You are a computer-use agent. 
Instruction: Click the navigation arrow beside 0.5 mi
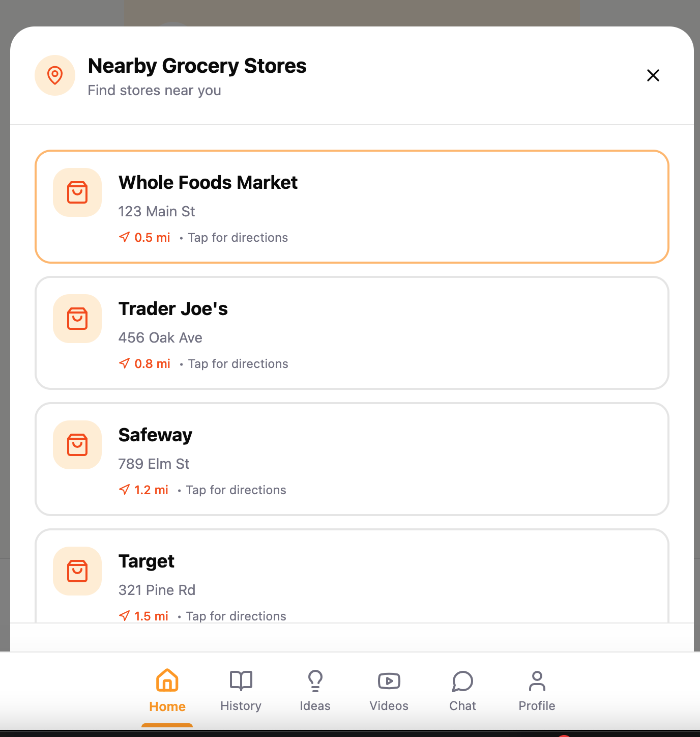coord(124,237)
